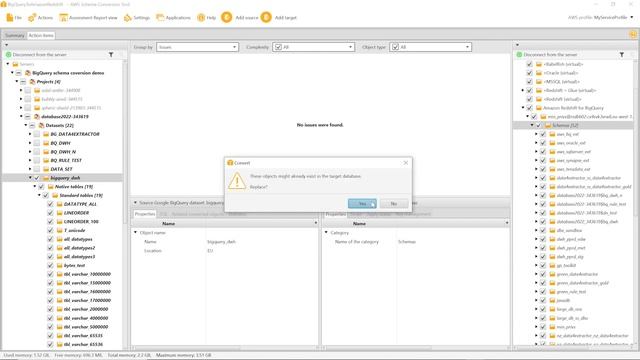Uncheck the bigquery_dwh dataset checkbox
Screen dimensions: 640x360
(37, 178)
